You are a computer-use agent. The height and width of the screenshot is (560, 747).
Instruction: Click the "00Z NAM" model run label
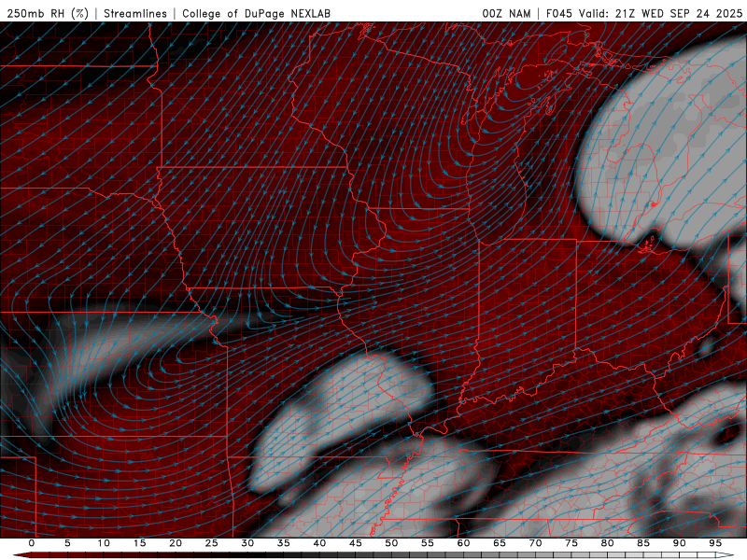point(506,13)
